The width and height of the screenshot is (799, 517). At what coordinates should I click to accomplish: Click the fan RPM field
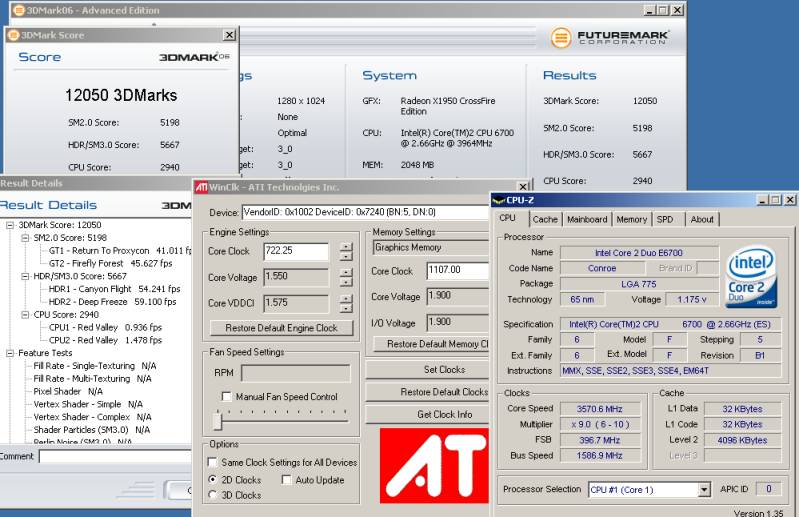296,373
